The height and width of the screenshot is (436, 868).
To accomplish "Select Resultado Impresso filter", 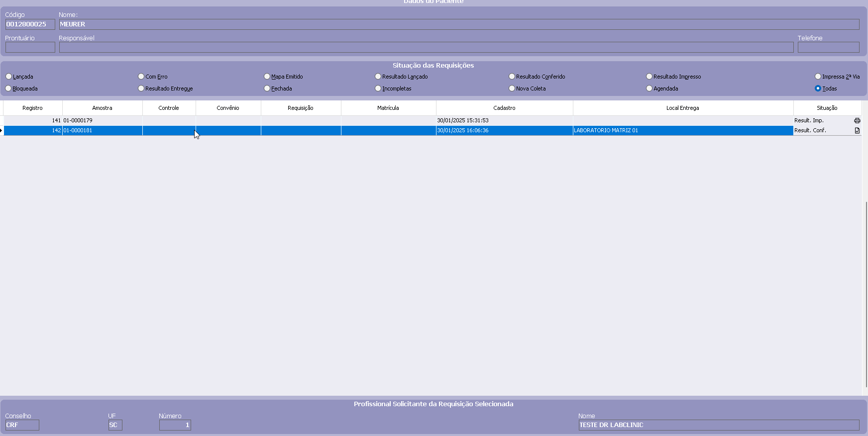I will (650, 77).
